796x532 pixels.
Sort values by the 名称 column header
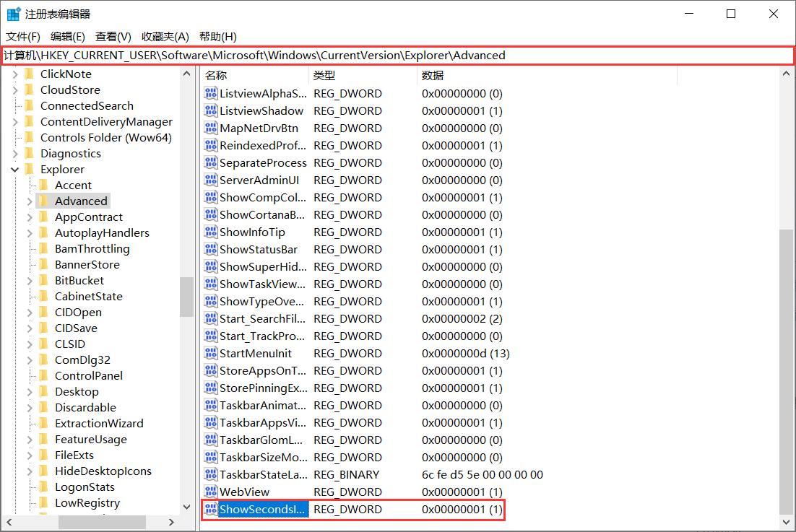[255, 76]
